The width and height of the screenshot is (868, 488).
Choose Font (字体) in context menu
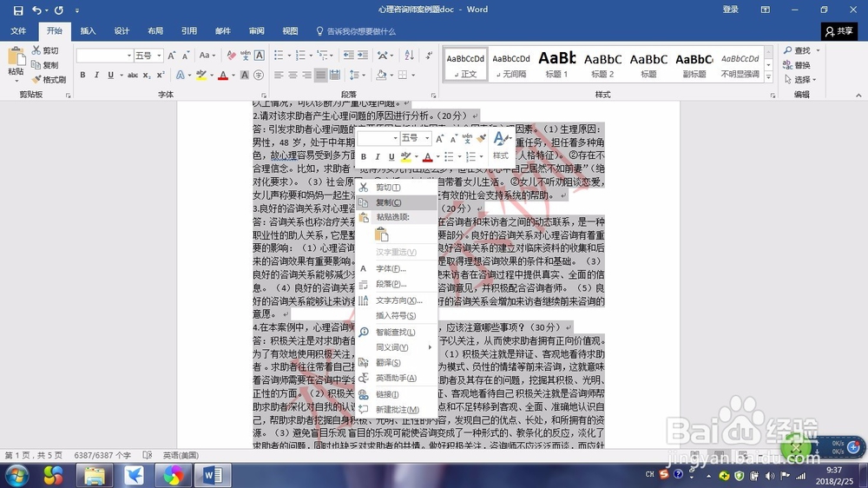click(x=397, y=268)
